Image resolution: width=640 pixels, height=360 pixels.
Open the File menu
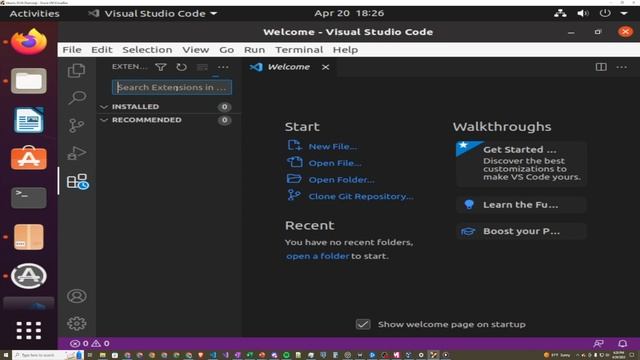72,50
